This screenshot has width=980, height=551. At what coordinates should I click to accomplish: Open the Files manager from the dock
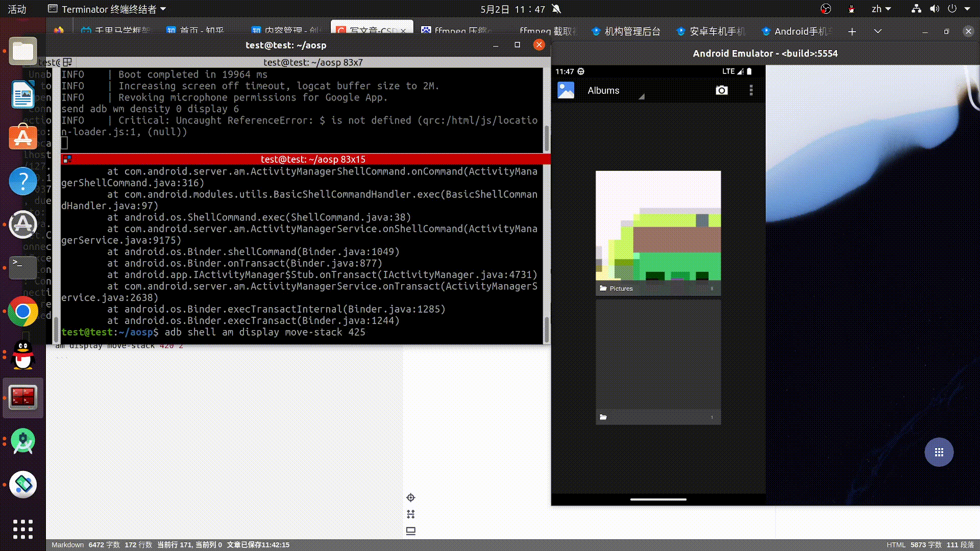point(22,51)
